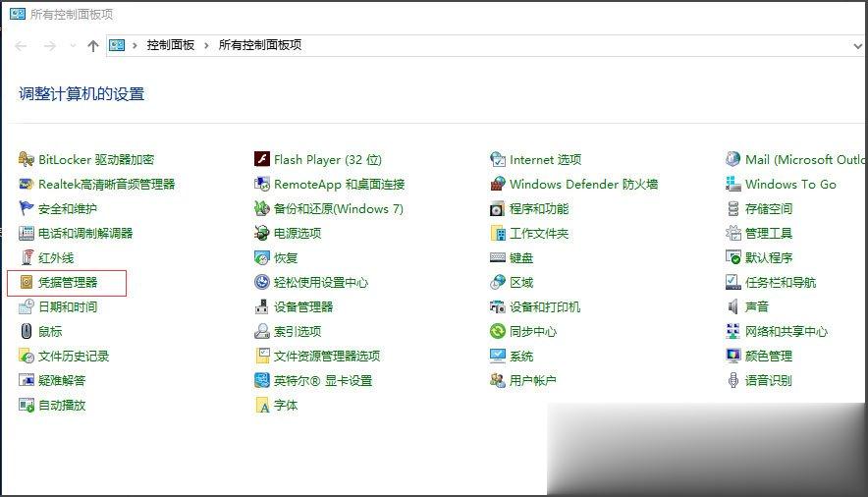Open the Windows Defender 防火墙 icon
Viewport: 868px width, 497px height.
pos(498,184)
